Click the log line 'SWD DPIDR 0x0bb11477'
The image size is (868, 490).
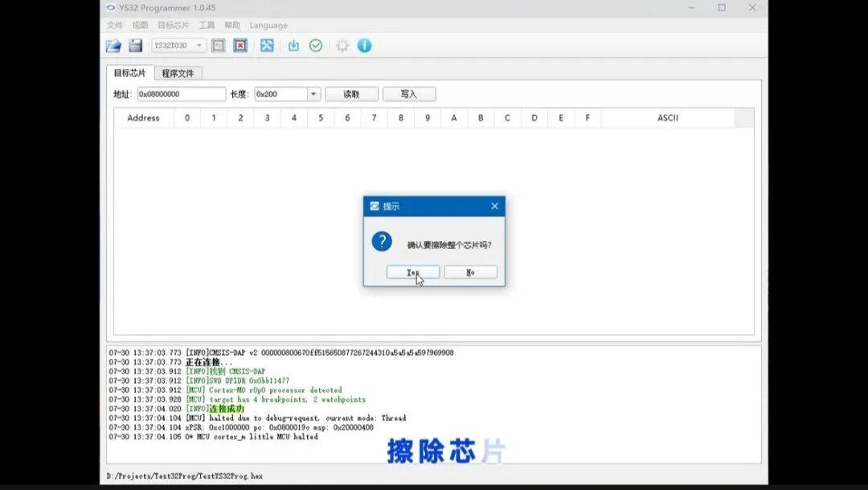click(x=249, y=381)
